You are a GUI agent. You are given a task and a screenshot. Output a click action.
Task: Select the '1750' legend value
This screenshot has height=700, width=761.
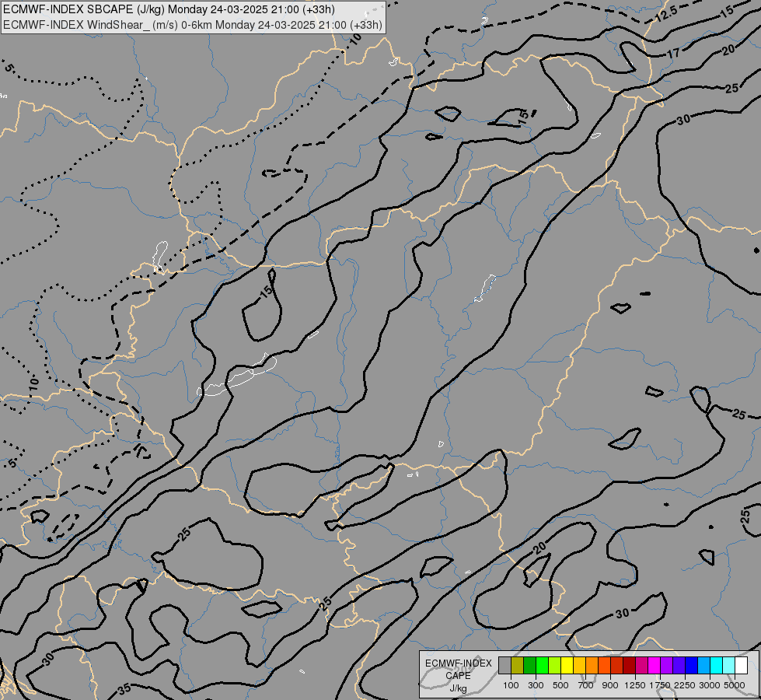660,685
